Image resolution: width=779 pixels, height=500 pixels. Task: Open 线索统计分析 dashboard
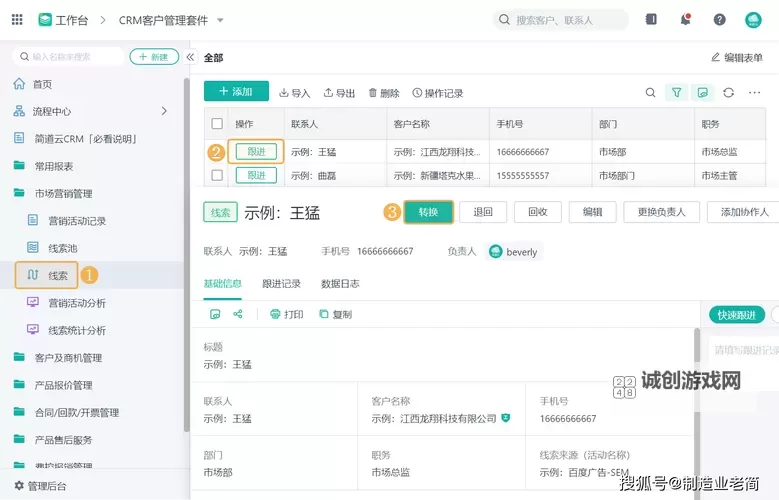click(77, 330)
